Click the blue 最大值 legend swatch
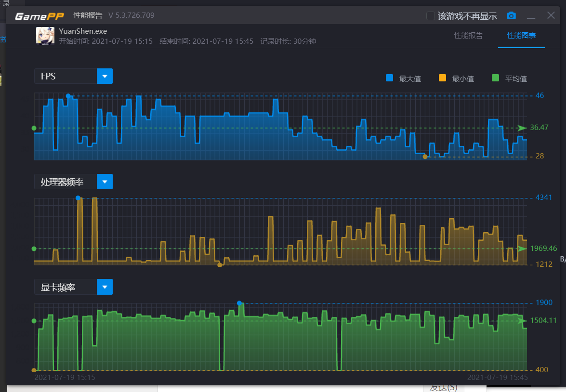The height and width of the screenshot is (392, 566). [x=390, y=78]
